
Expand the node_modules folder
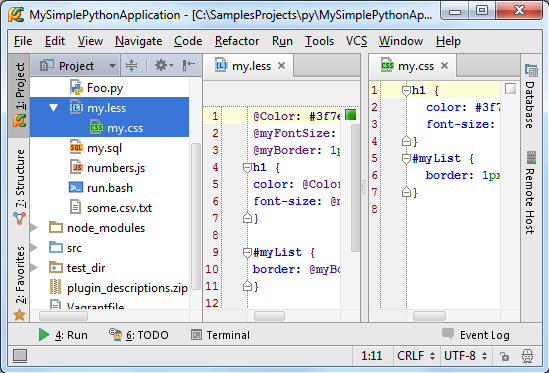pos(34,228)
